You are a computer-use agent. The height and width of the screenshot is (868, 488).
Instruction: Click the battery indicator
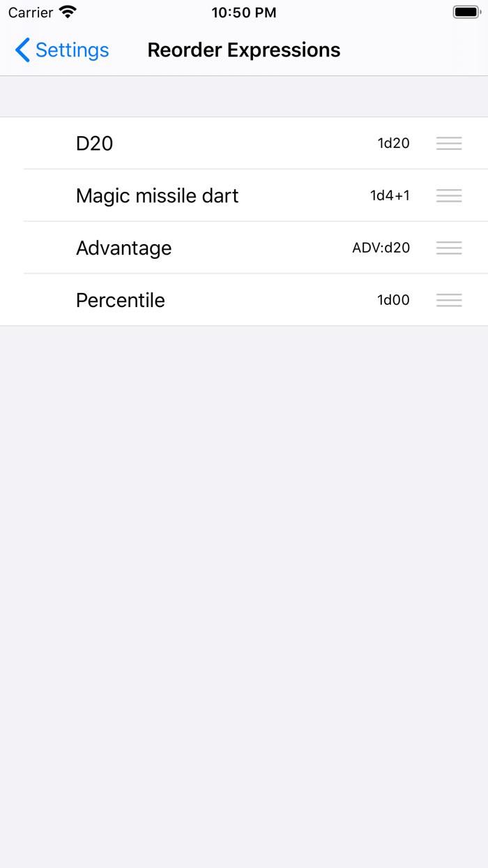coord(464,11)
